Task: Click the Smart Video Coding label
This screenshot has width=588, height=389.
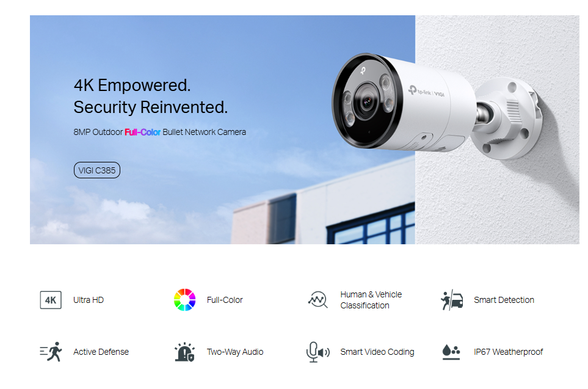Action: (x=377, y=352)
